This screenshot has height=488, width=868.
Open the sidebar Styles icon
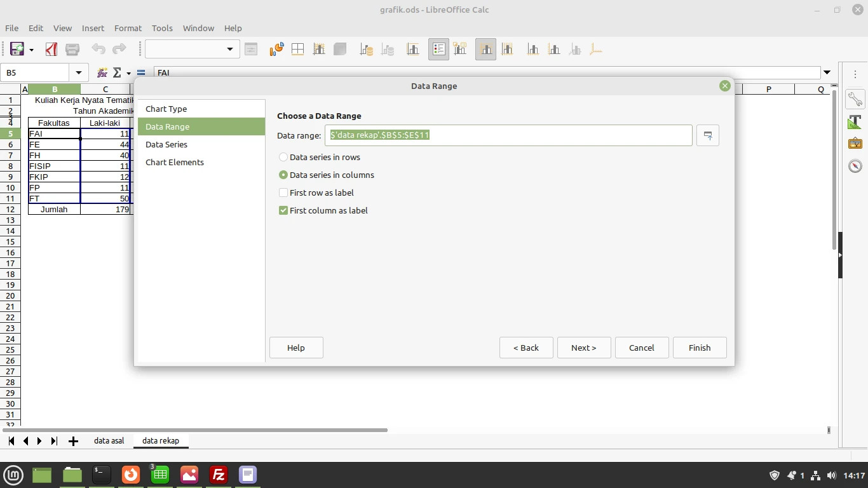click(x=855, y=121)
